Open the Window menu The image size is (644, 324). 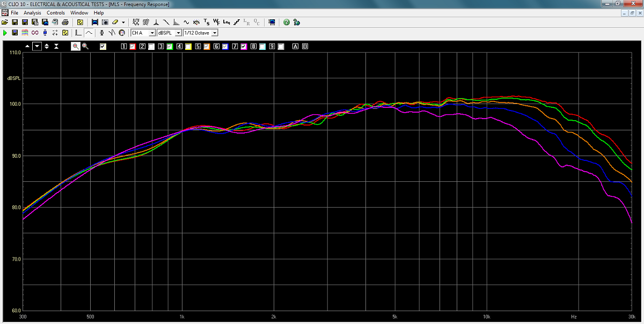point(79,12)
